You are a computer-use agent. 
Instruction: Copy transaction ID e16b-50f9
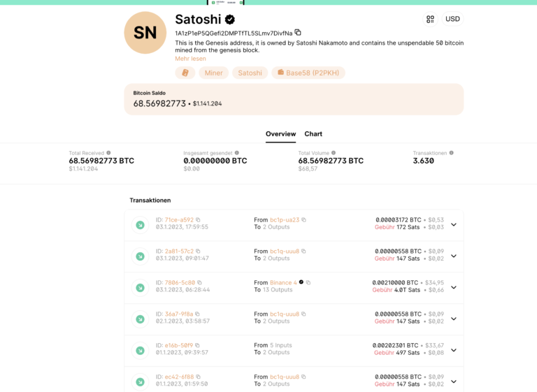(197, 345)
